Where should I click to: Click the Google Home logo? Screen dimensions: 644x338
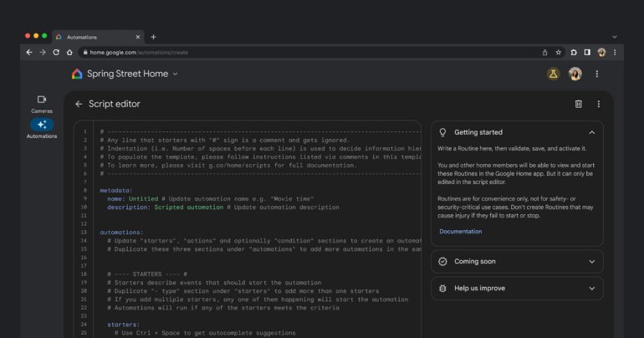(77, 74)
